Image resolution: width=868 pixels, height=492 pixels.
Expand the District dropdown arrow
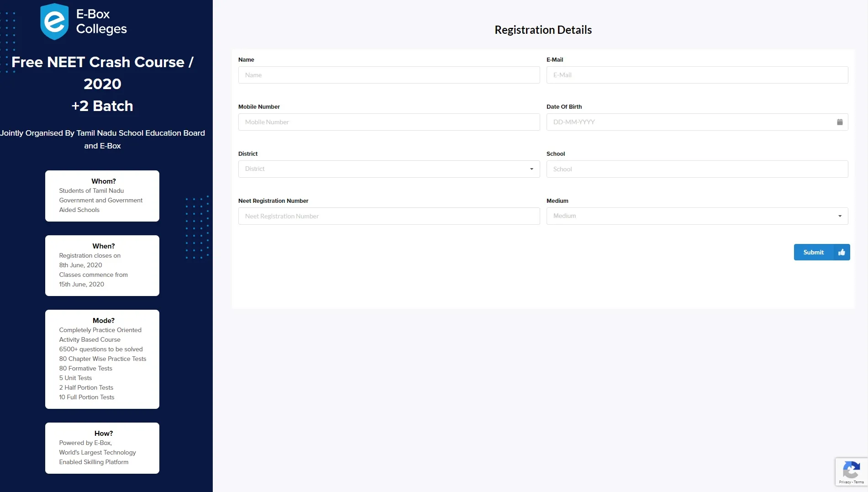[x=531, y=169]
